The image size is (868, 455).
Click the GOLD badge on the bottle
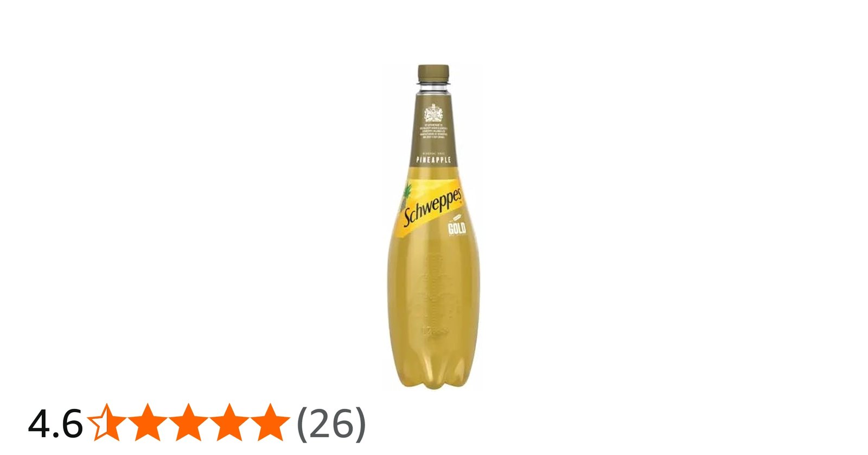click(x=457, y=228)
